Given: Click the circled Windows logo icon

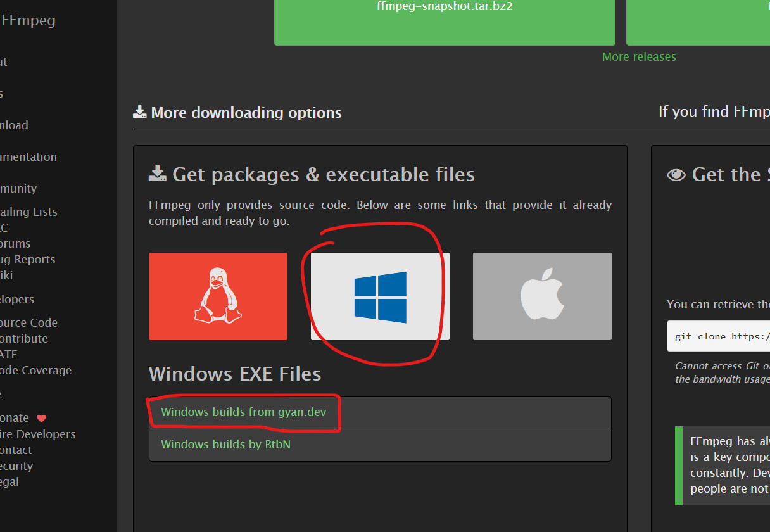Looking at the screenshot, I should 379,296.
